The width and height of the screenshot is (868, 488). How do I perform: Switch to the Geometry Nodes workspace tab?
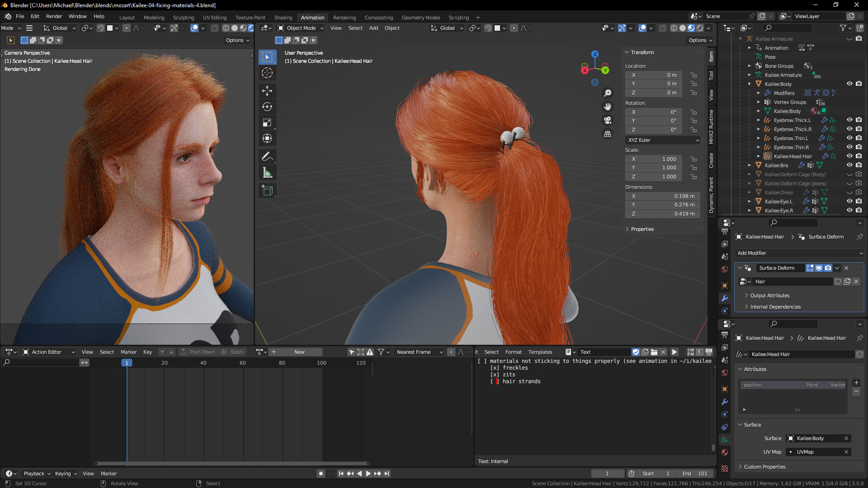[420, 18]
